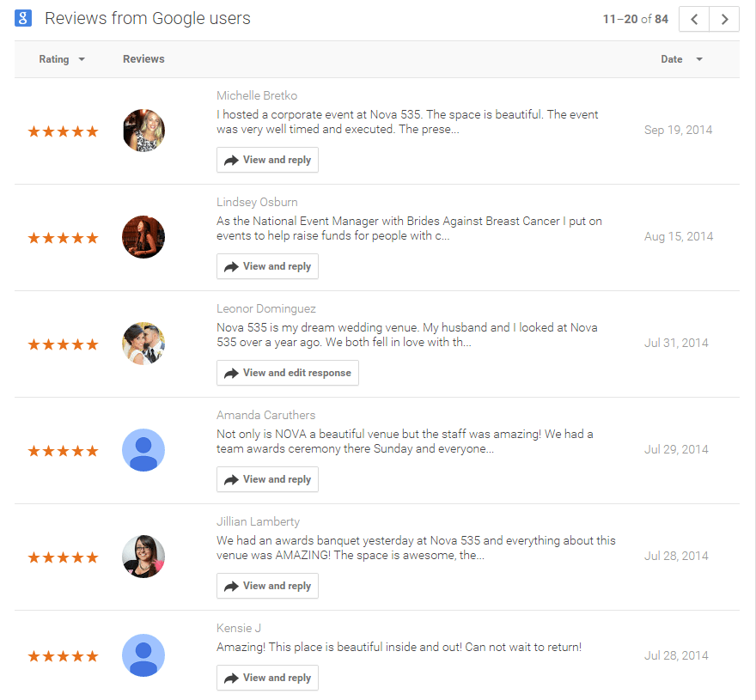Screen dimensions: 756x700
Task: Click the Michelle Bretko reviewer name
Action: 257,95
